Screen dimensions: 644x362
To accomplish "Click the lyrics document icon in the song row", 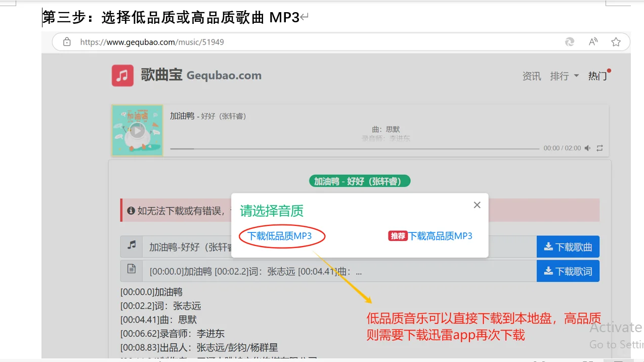I will (132, 270).
